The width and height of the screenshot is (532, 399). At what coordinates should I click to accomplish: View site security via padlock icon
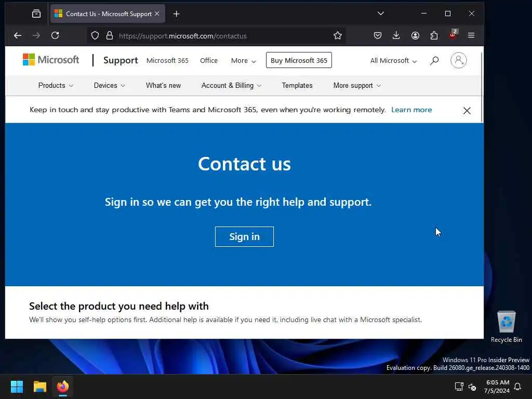coord(109,36)
